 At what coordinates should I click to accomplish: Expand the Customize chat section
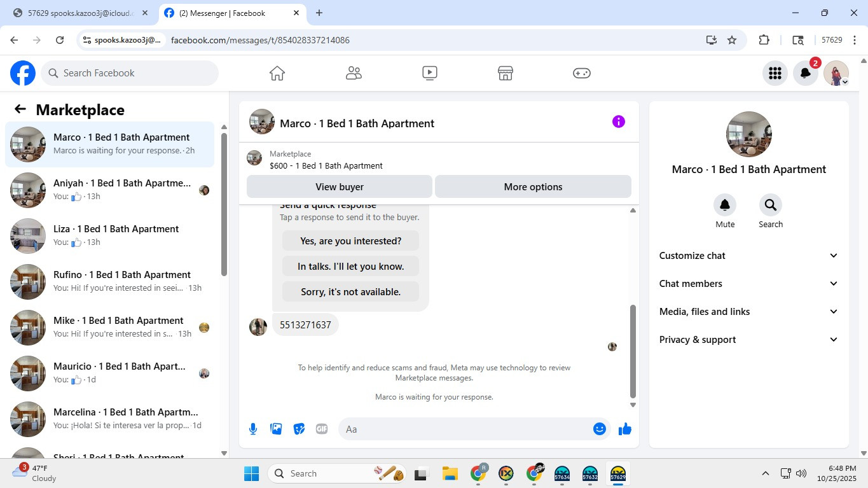coord(749,256)
